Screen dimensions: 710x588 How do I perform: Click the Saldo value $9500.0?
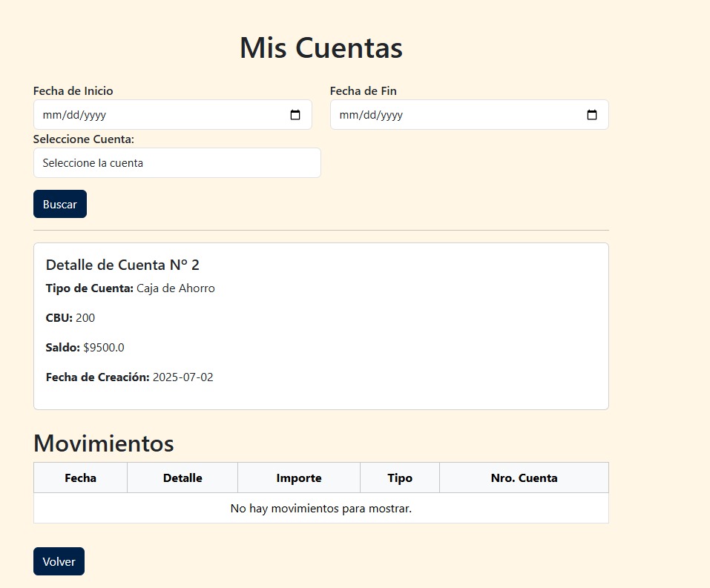click(x=104, y=347)
